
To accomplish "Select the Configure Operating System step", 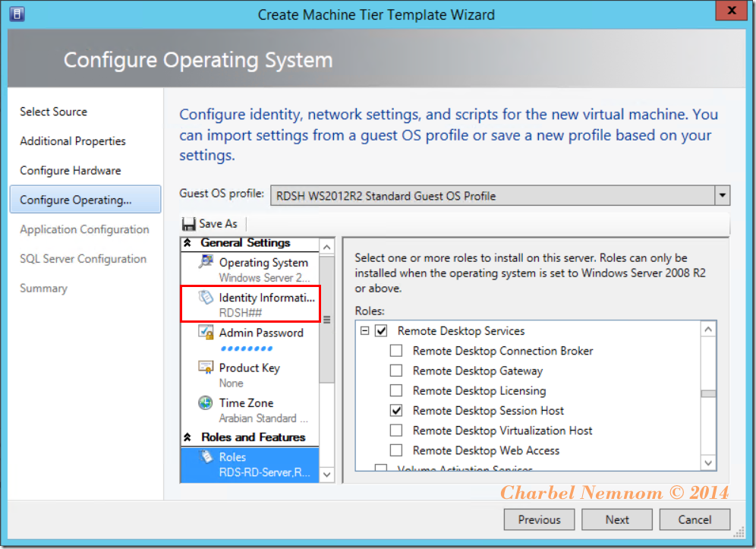I will [85, 199].
